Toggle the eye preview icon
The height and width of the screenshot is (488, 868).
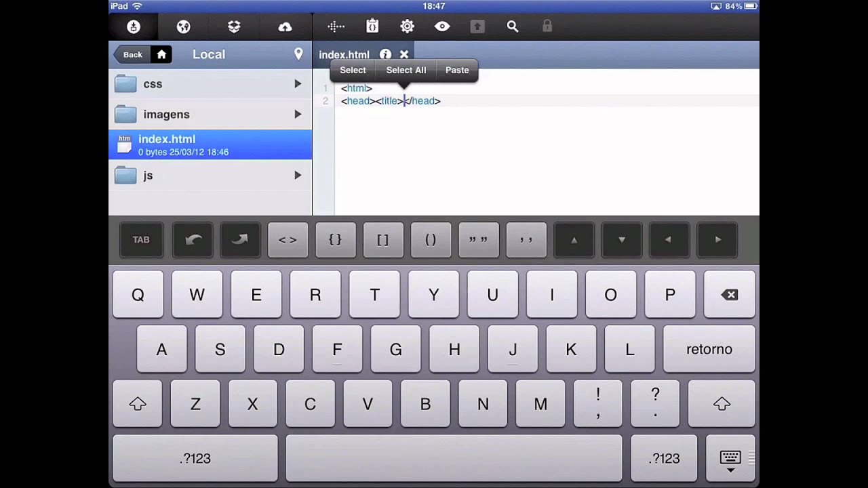(442, 26)
